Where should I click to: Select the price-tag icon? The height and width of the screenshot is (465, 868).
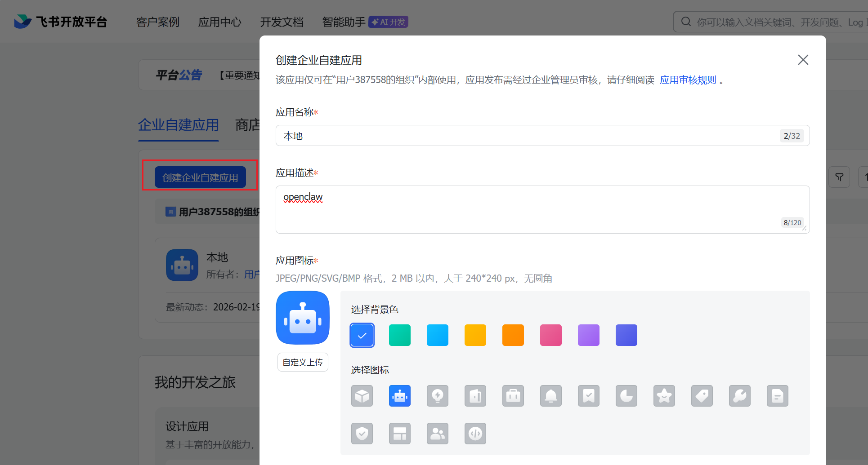702,396
